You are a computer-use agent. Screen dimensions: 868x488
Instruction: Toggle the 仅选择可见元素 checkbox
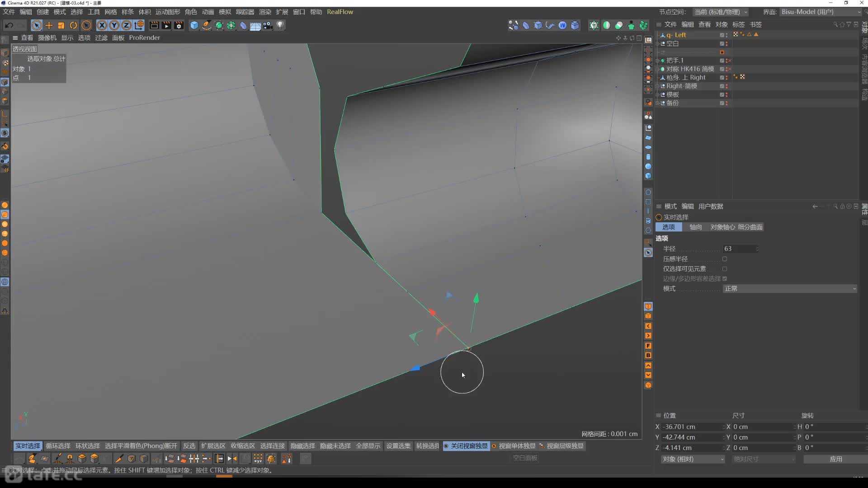tap(725, 269)
